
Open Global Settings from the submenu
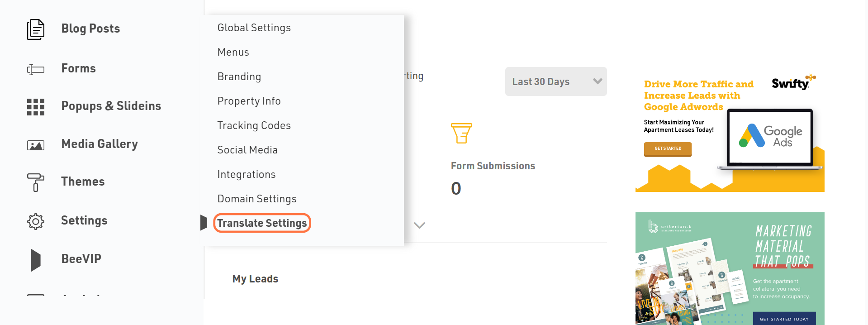point(254,28)
